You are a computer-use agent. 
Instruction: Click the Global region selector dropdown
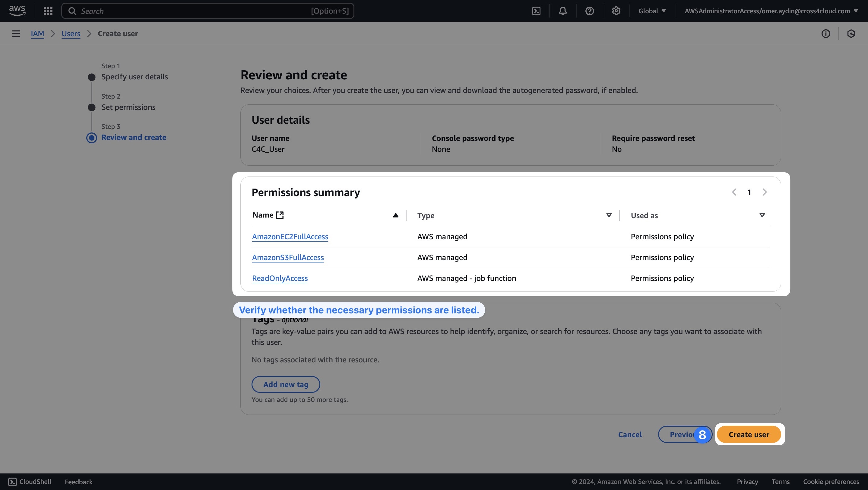click(x=651, y=11)
